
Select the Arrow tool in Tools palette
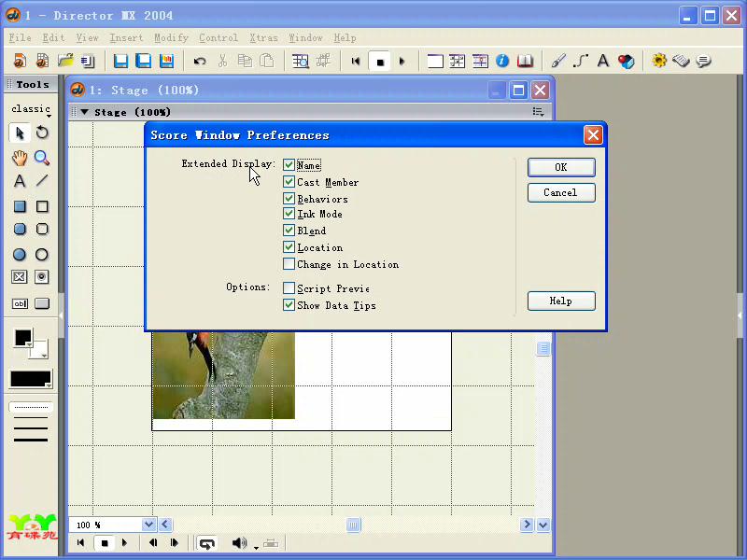tap(20, 133)
